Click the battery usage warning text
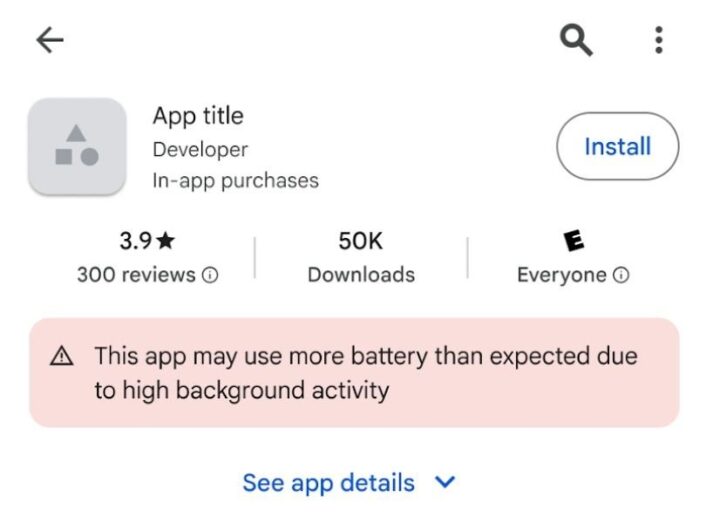Viewport: 720px width, 530px height. click(365, 373)
